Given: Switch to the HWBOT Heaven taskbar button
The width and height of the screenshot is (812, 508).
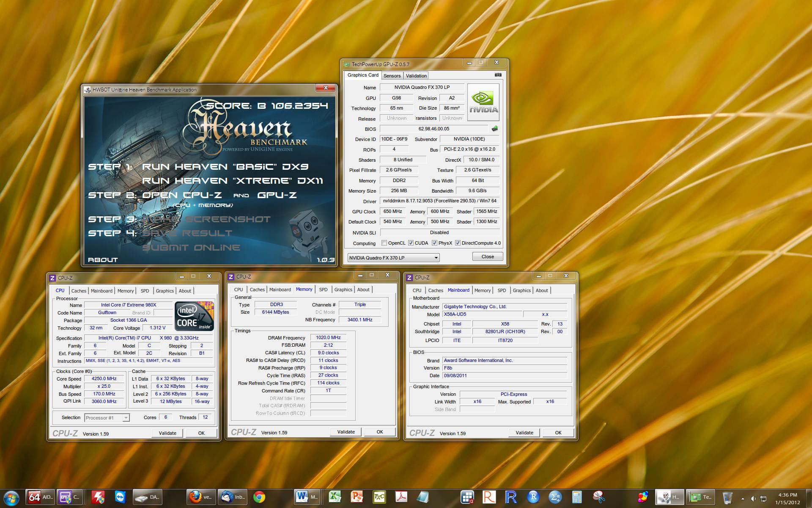Looking at the screenshot, I should (669, 497).
